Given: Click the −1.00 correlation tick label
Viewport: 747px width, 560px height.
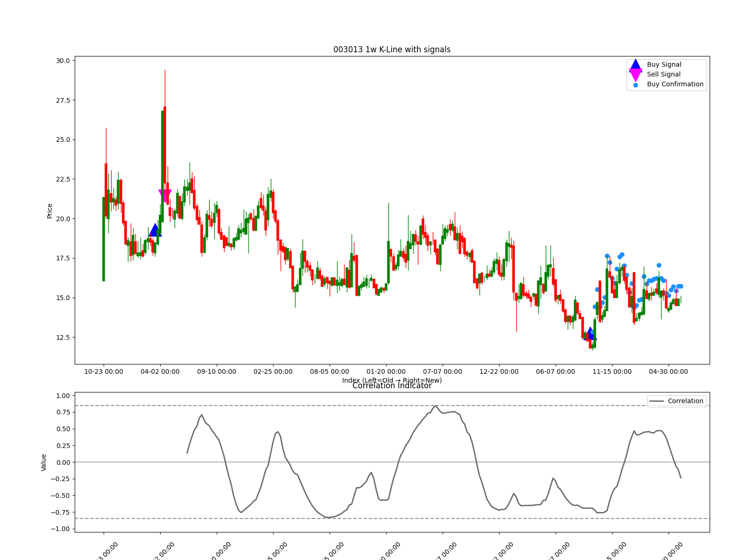Looking at the screenshot, I should click(60, 529).
